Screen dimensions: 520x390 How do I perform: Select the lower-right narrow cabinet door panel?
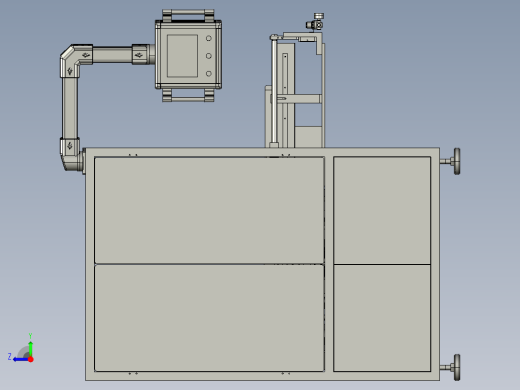click(382, 318)
